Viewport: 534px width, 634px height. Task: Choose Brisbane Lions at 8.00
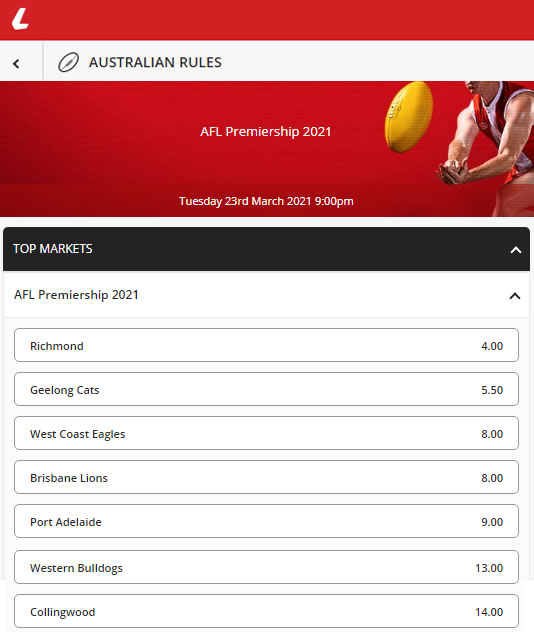266,477
